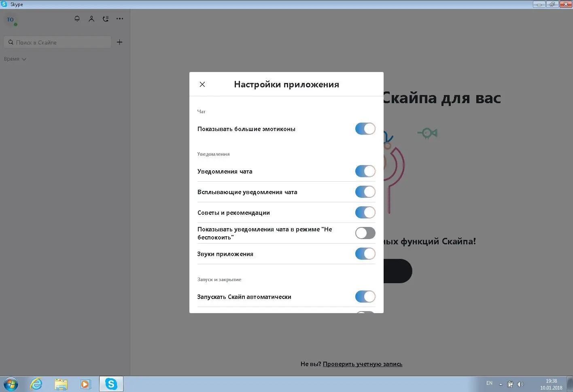Image resolution: width=573 pixels, height=392 pixels.
Task: Show hidden tray icons with the arrow
Action: [500, 384]
